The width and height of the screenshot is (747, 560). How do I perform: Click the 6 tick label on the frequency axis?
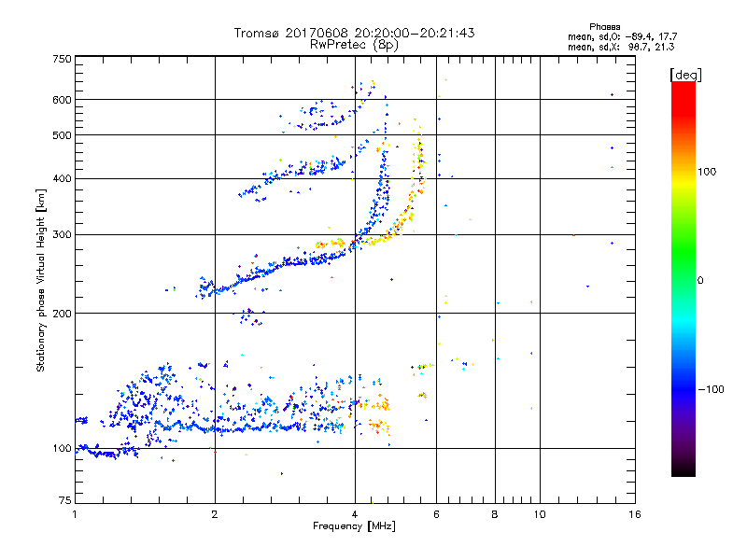pos(436,514)
